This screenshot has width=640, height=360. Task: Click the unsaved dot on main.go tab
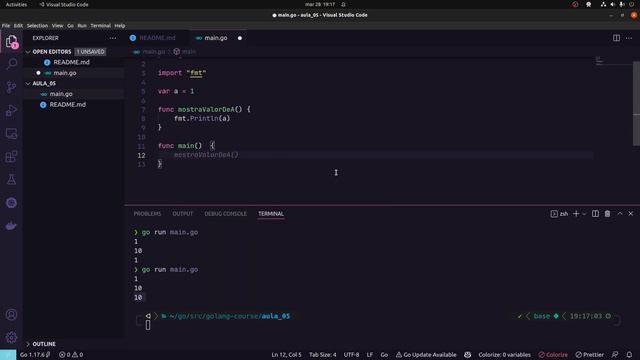tap(240, 38)
